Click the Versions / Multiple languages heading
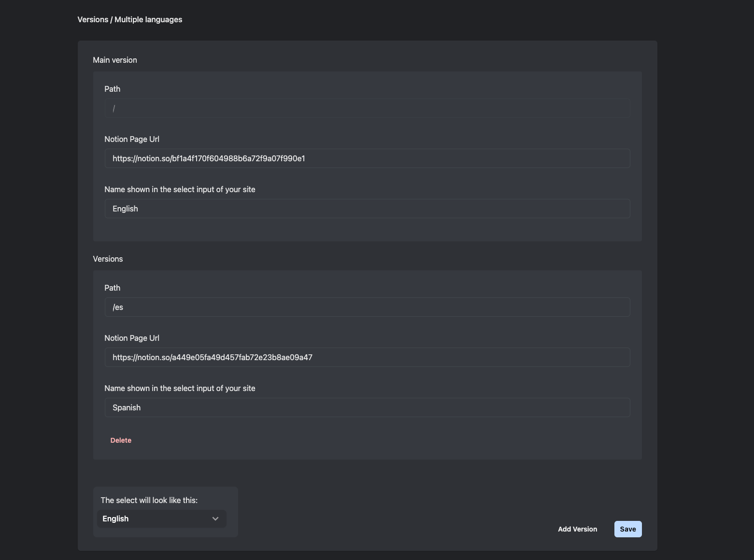The width and height of the screenshot is (754, 560). (x=130, y=20)
